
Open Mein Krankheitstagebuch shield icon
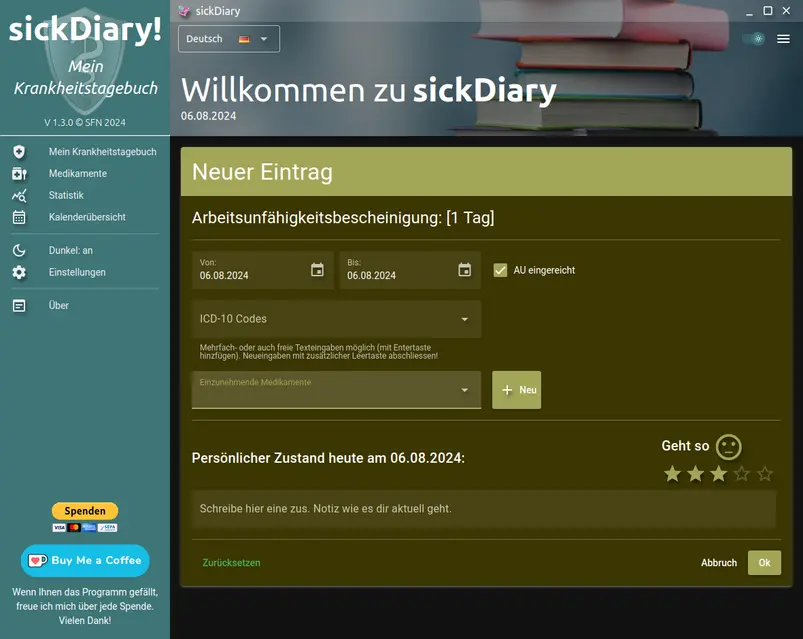coord(19,152)
